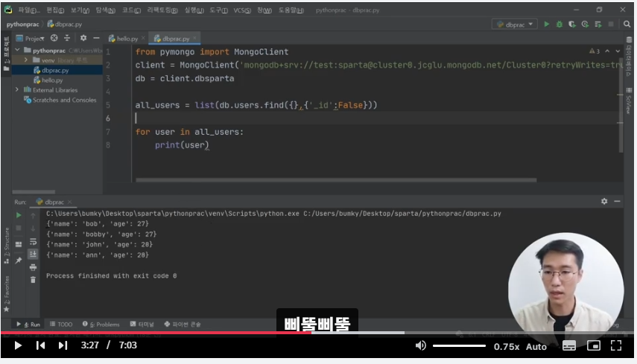Adjust the video volume slider

click(459, 345)
